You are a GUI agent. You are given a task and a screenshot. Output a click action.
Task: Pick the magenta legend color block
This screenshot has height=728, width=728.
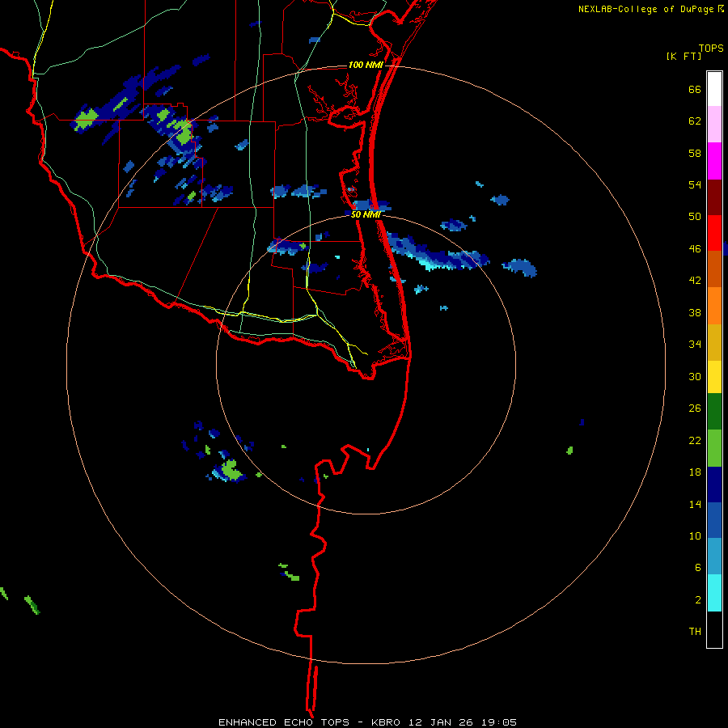714,161
